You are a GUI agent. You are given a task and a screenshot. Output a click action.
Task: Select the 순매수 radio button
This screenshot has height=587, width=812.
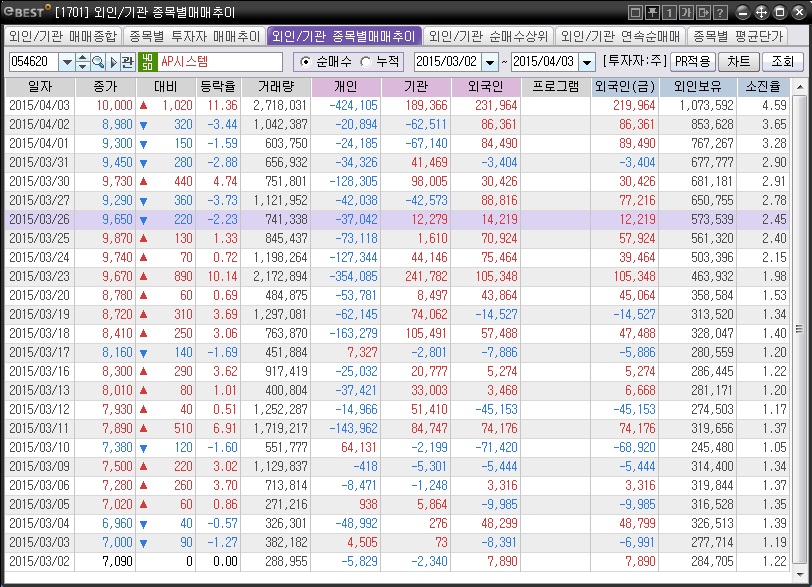(306, 62)
